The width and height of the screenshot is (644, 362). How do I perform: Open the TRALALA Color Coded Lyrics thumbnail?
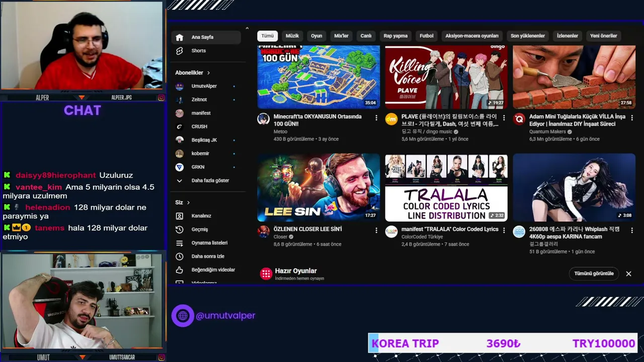point(446,188)
